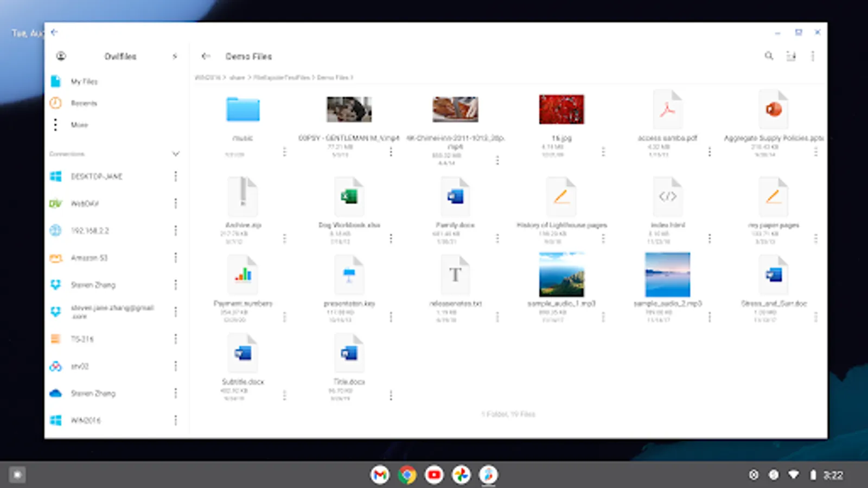Click the WIN2016 breadcrumb link
Viewport: 868px width, 488px height.
pos(207,78)
